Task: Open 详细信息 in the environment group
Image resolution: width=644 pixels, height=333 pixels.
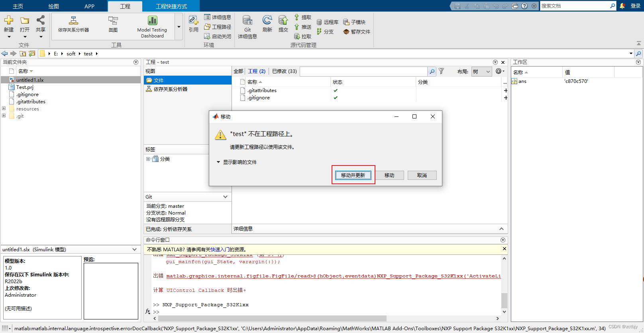Action: [218, 17]
